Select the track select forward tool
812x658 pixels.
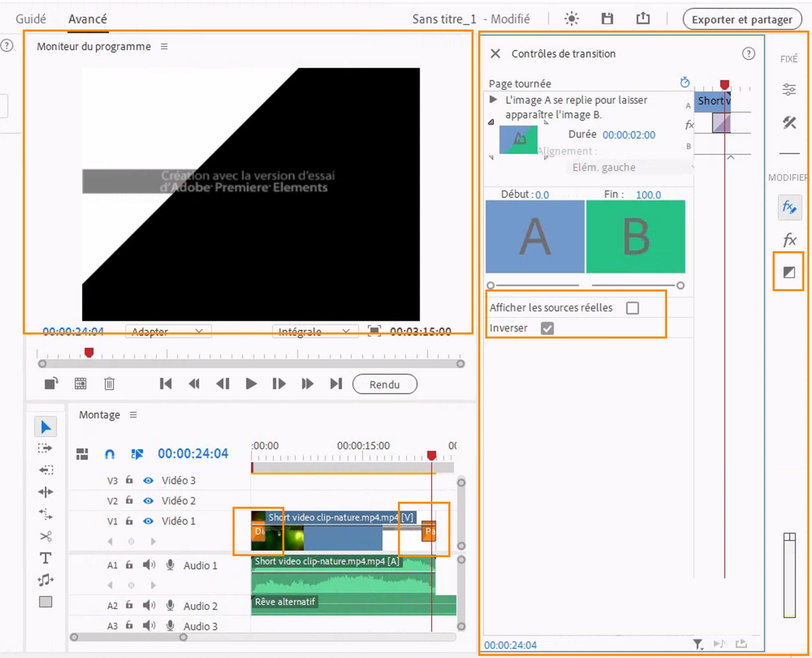(x=45, y=448)
